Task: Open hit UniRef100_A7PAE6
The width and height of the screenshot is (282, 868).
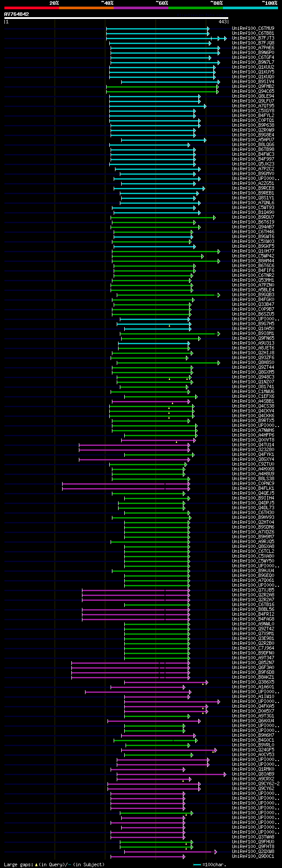Action: tap(253, 48)
